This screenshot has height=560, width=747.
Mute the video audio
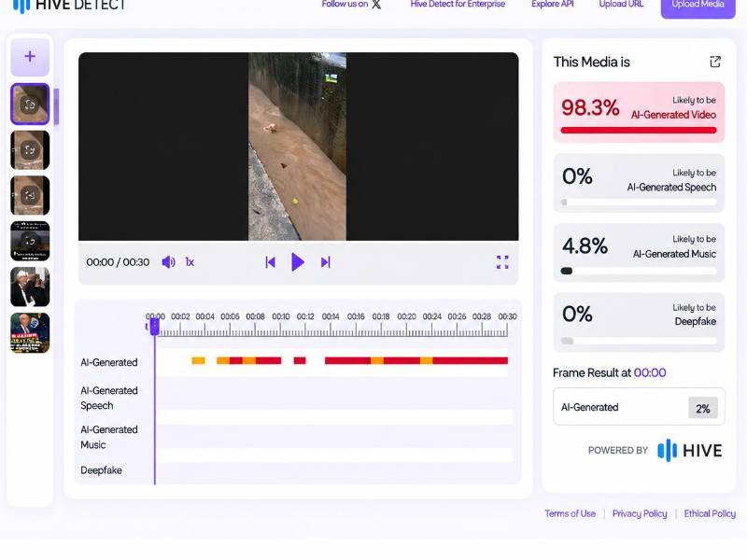click(168, 262)
